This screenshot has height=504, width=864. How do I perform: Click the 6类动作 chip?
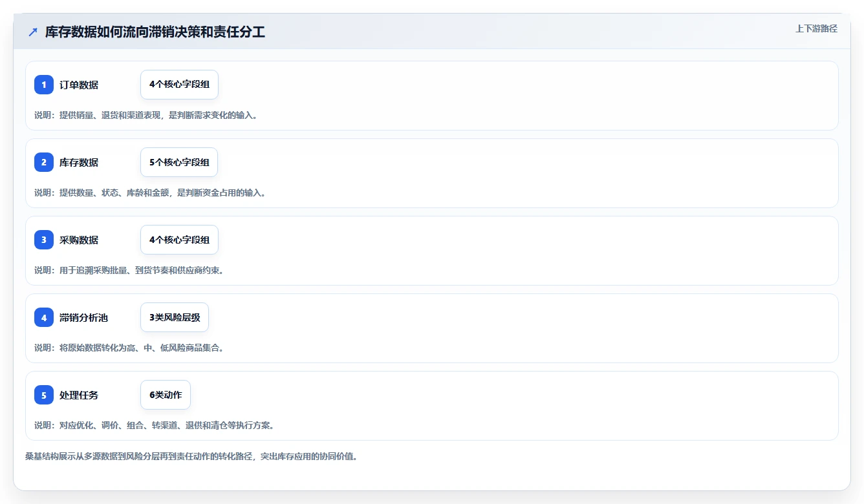coord(166,395)
